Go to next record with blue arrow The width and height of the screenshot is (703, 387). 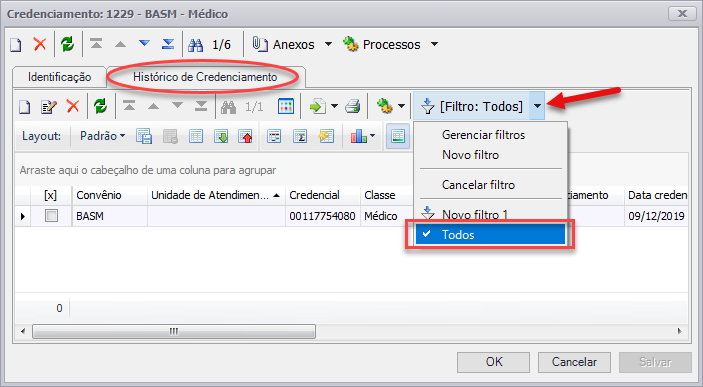[x=144, y=44]
